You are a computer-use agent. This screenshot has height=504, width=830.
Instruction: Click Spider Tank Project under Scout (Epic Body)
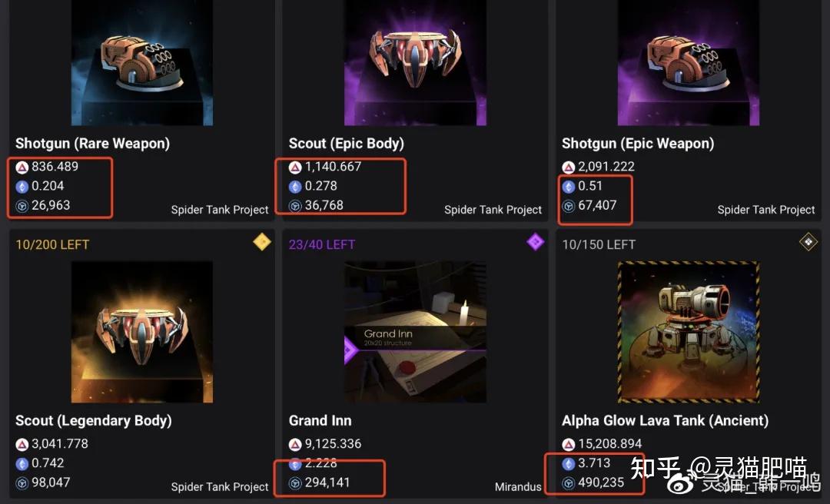(x=493, y=210)
